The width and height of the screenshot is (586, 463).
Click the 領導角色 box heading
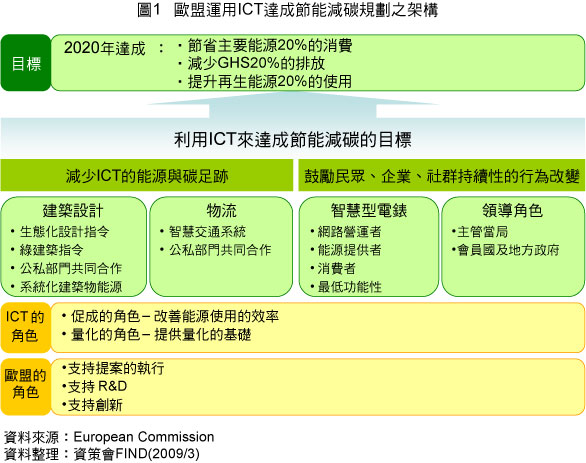(x=512, y=211)
